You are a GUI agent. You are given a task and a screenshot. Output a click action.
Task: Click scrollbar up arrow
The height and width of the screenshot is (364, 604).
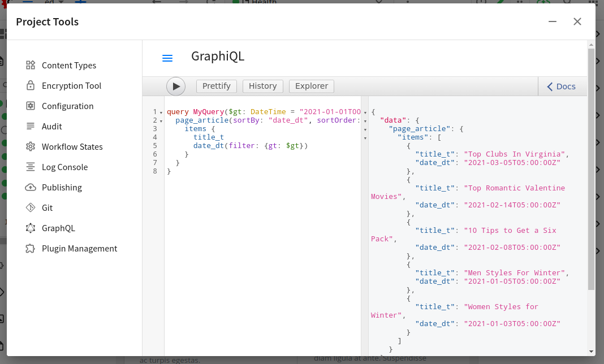[592, 45]
